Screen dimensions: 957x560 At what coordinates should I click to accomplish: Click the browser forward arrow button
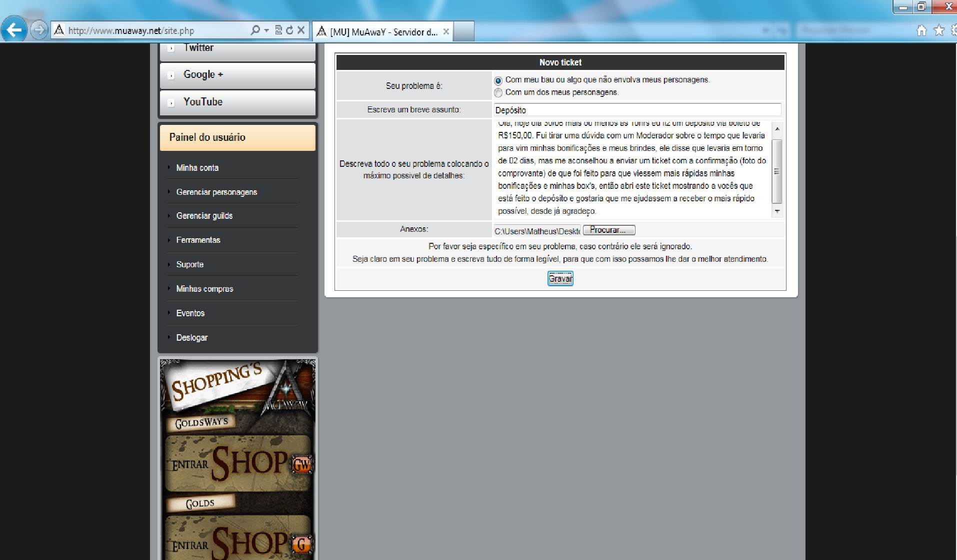pyautogui.click(x=38, y=30)
